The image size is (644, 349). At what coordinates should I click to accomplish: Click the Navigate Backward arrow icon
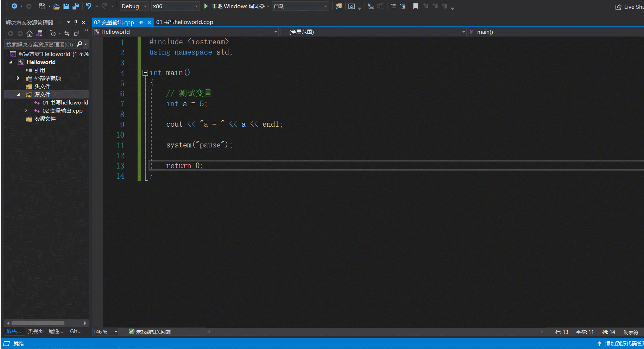[14, 6]
